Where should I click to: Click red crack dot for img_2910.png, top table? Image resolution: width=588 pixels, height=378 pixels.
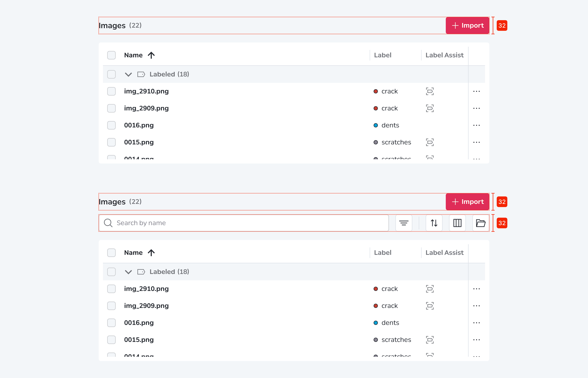click(x=376, y=91)
